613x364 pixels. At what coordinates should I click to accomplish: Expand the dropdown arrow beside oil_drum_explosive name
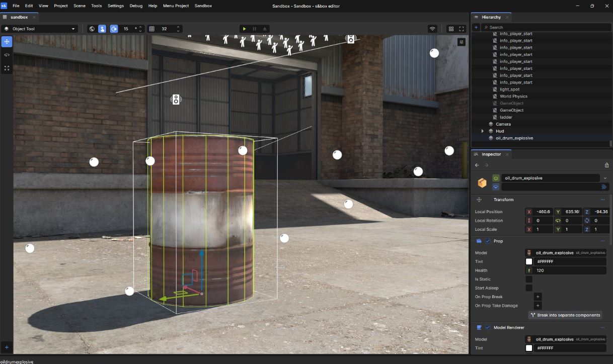point(605,178)
